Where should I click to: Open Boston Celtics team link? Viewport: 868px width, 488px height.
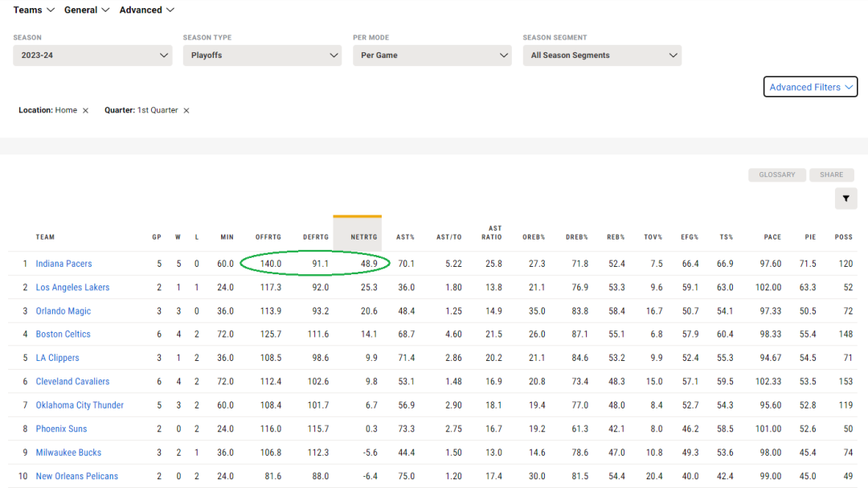click(63, 334)
